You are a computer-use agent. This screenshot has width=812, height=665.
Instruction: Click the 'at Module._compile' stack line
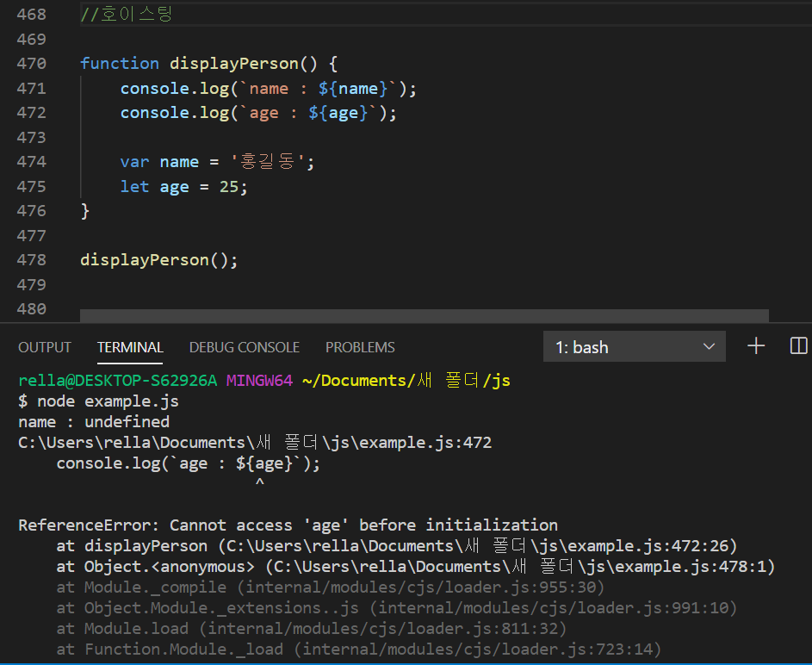331,587
